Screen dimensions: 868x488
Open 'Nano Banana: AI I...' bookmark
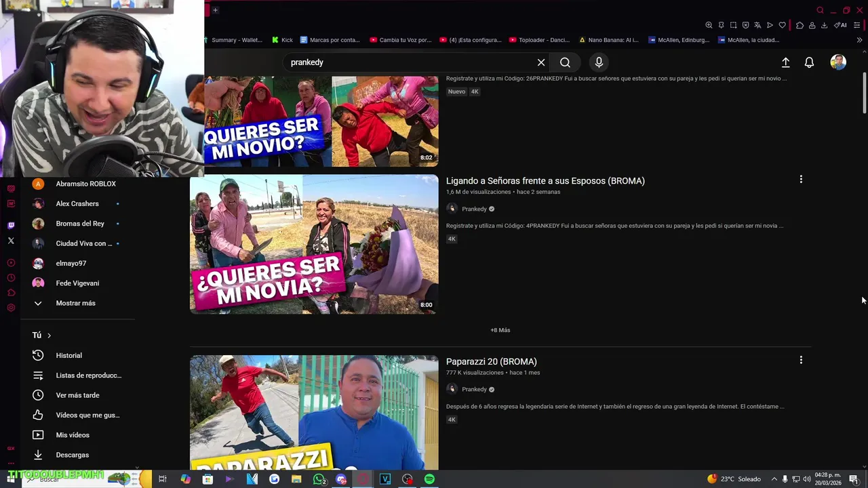point(608,40)
